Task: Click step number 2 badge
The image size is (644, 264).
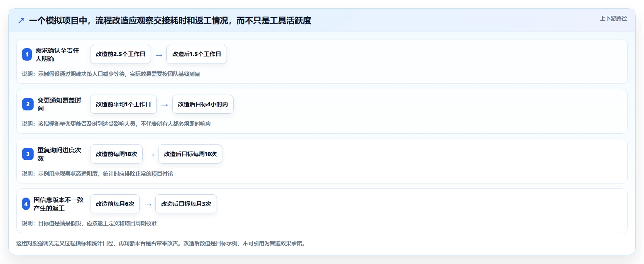Action: click(28, 104)
